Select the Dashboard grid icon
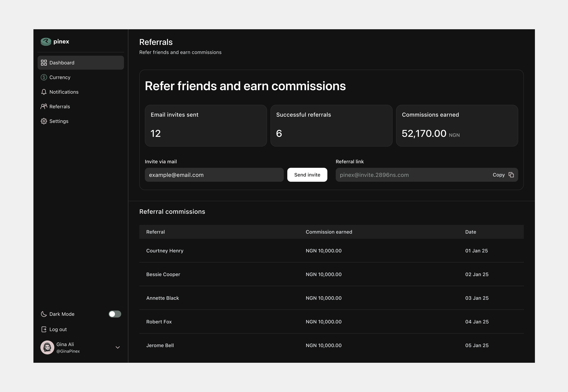 [x=44, y=63]
